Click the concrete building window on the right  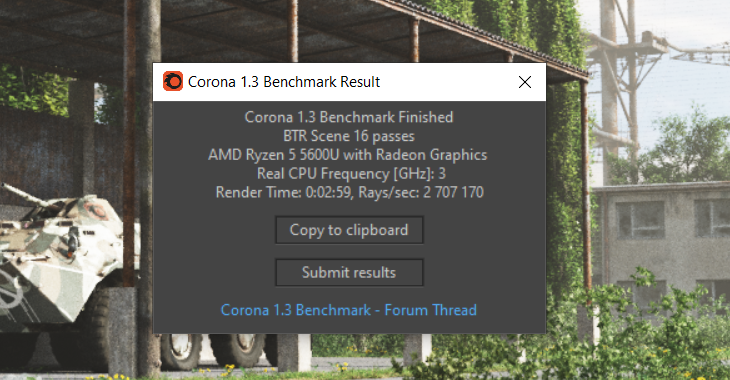click(641, 221)
